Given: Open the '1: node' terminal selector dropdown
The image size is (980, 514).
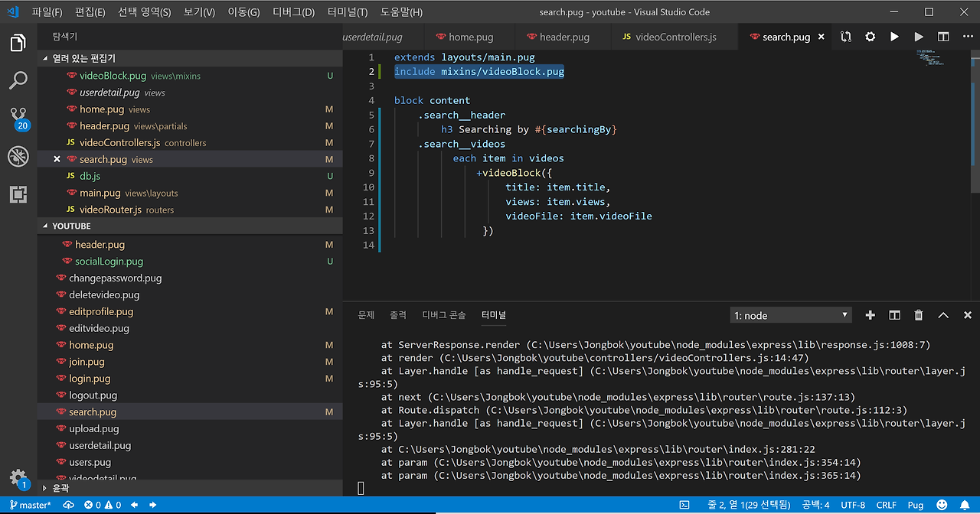Looking at the screenshot, I should click(791, 315).
